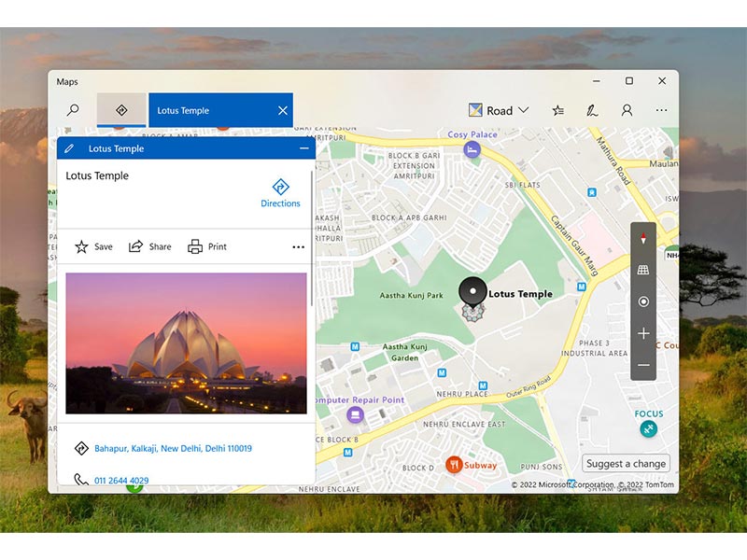This screenshot has height=560, width=747.
Task: Open the See more menu in toolbar
Action: (661, 110)
